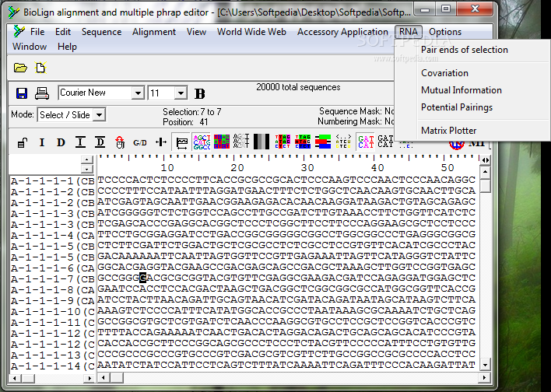
Task: Open the File menu
Action: [37, 32]
